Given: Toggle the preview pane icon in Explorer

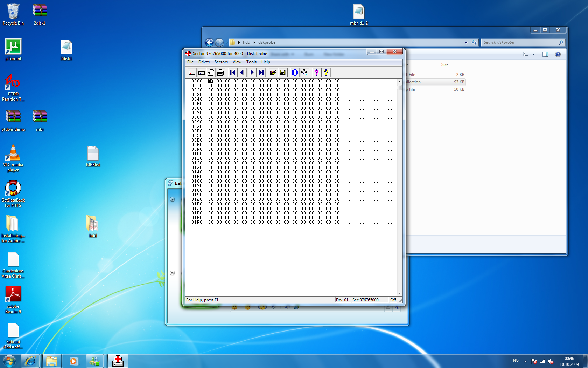Looking at the screenshot, I should tap(545, 54).
